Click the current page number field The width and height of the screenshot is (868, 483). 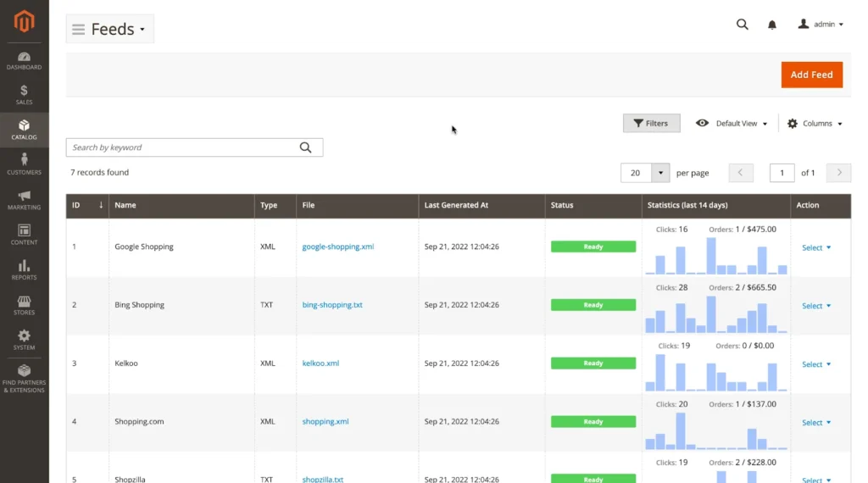782,173
